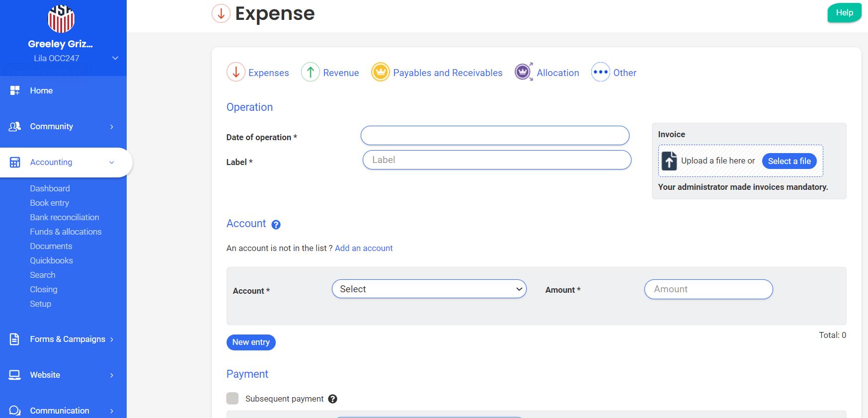Viewport: 868px width, 418px height.
Task: Expand the organization switcher under Greeley Griz
Action: (x=115, y=58)
